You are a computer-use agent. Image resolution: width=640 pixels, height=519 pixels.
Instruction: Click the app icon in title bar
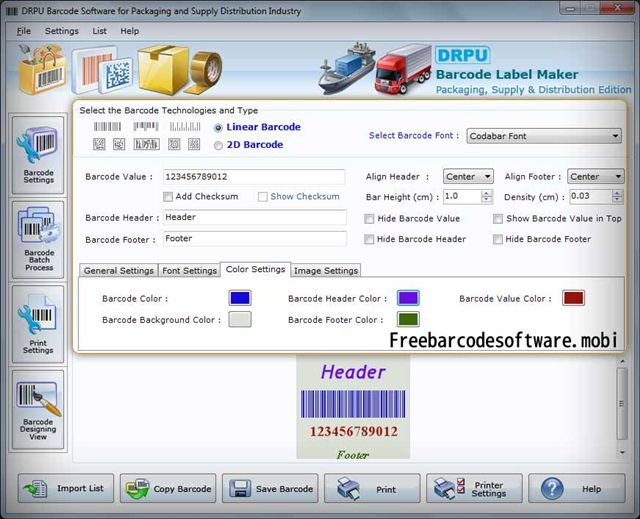(12, 11)
